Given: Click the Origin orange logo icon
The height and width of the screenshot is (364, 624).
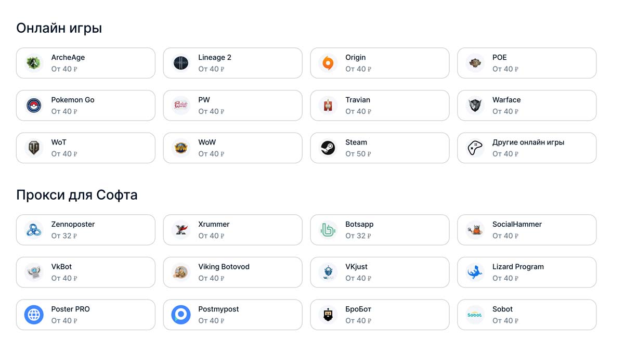Looking at the screenshot, I should coord(328,63).
